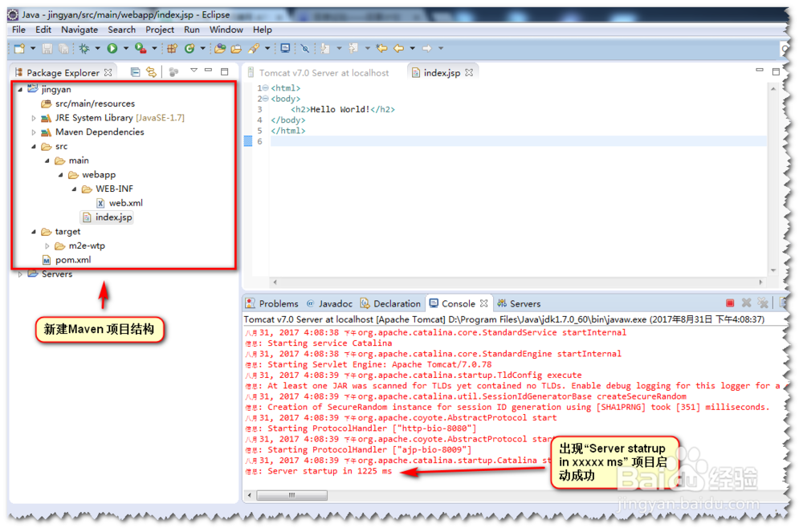Image resolution: width=803 pixels, height=532 pixels.
Task: Collapse the jingyan project node
Action: pos(20,90)
